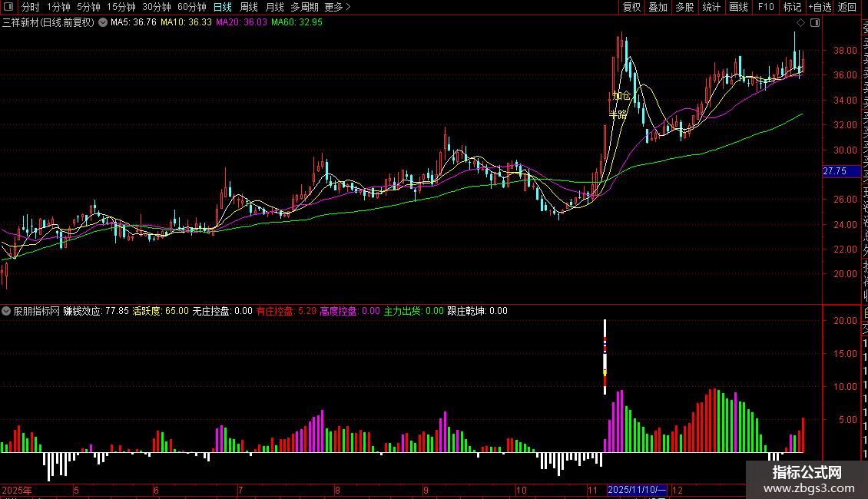The image size is (868, 499).
Task: Select the 日线 daily chart tab
Action: (223, 7)
